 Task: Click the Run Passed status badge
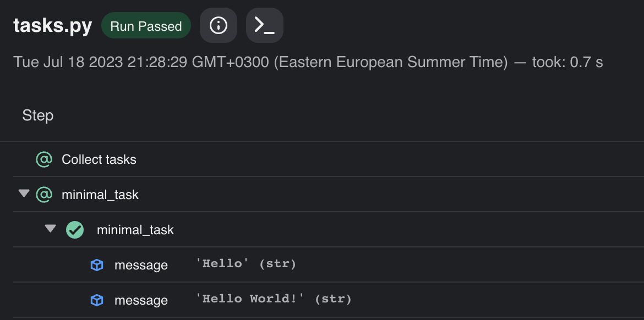pyautogui.click(x=146, y=25)
